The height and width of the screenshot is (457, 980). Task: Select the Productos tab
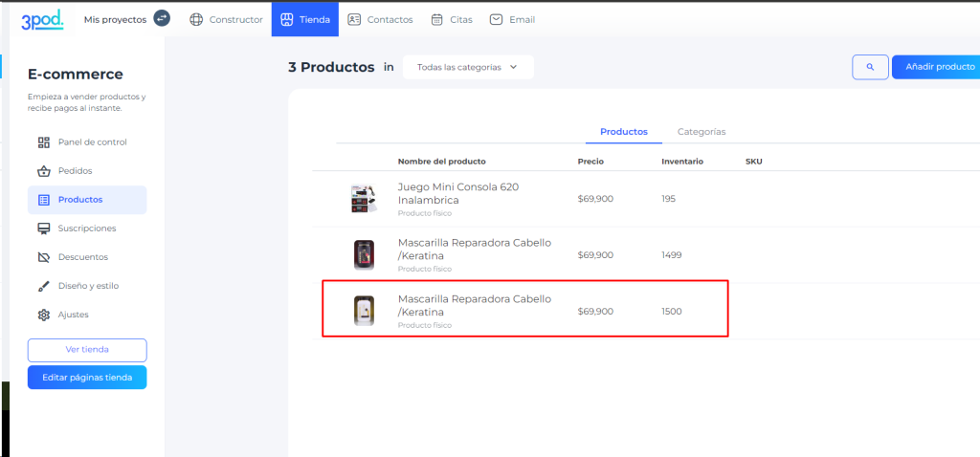pyautogui.click(x=624, y=132)
